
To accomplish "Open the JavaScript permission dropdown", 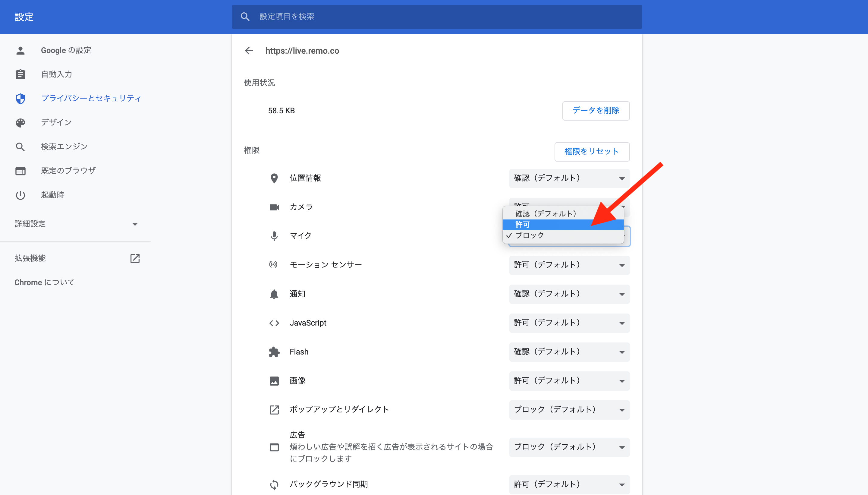I will pyautogui.click(x=569, y=323).
